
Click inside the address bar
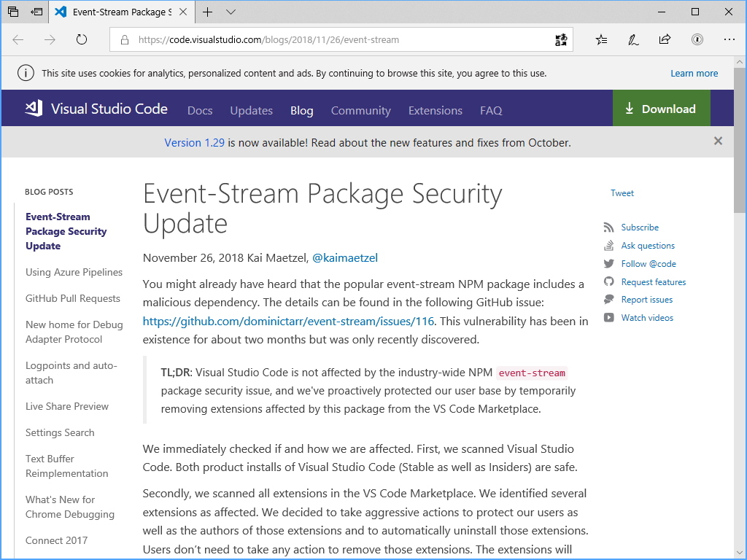[328, 40]
